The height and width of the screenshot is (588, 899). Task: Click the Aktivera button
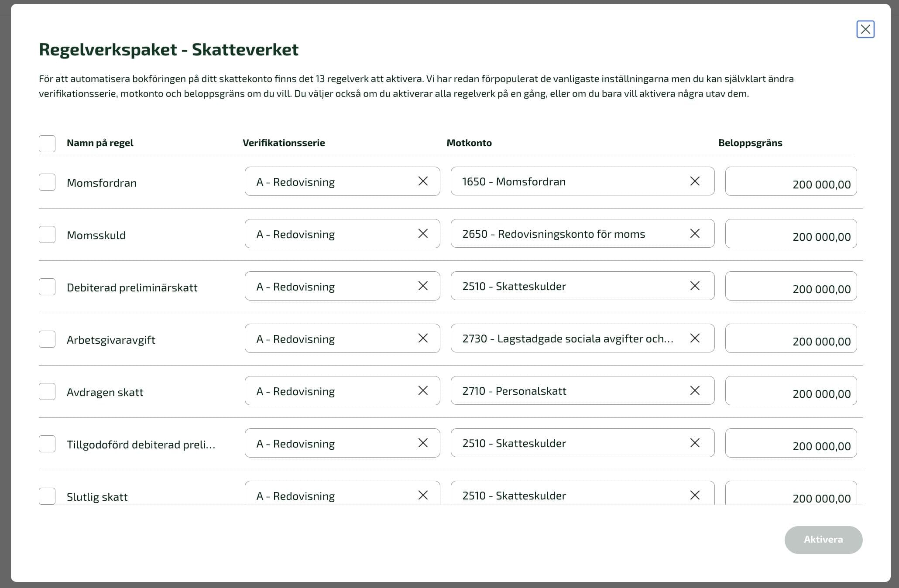[824, 540]
